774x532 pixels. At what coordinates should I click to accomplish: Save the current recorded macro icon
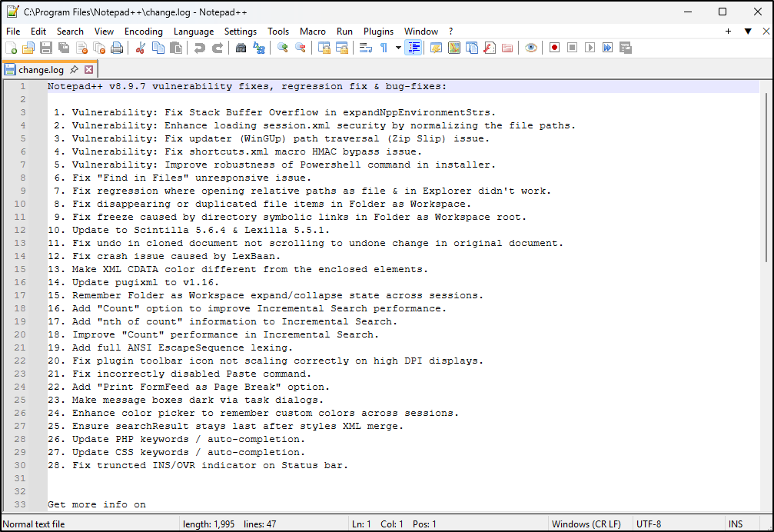click(x=626, y=48)
